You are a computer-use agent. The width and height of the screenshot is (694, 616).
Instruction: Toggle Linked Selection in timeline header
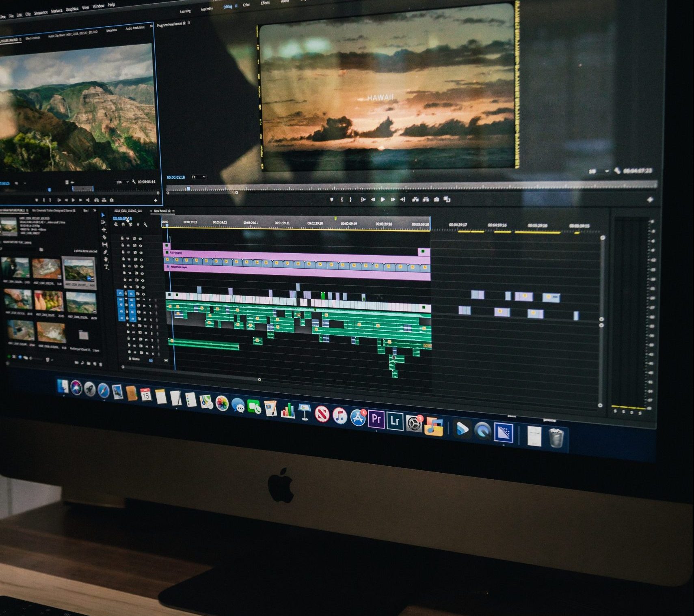[x=130, y=224]
